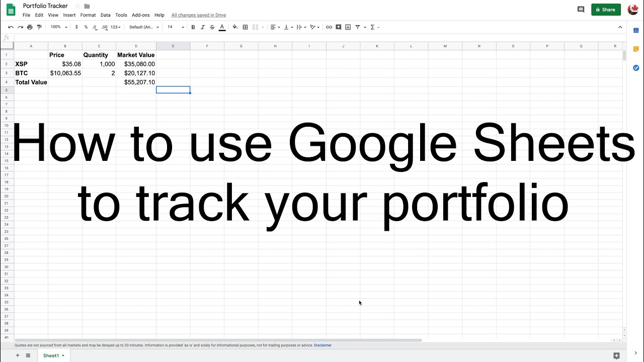Click the Move to folder icon
Viewport: 644px width, 362px height.
point(87,6)
